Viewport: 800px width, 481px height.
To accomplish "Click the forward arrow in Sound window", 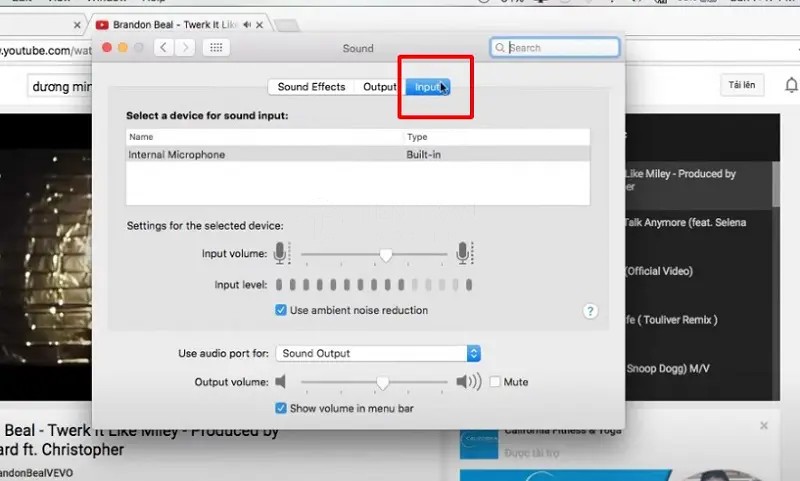I will pyautogui.click(x=185, y=47).
